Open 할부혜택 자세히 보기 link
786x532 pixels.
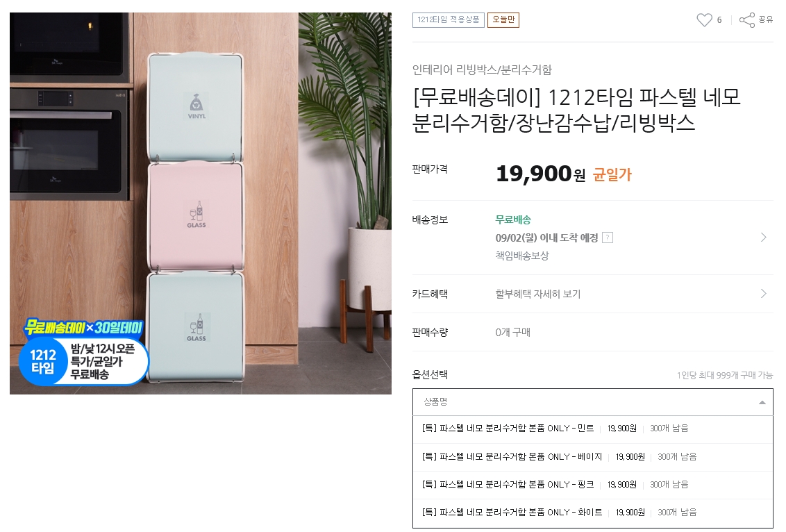(538, 294)
